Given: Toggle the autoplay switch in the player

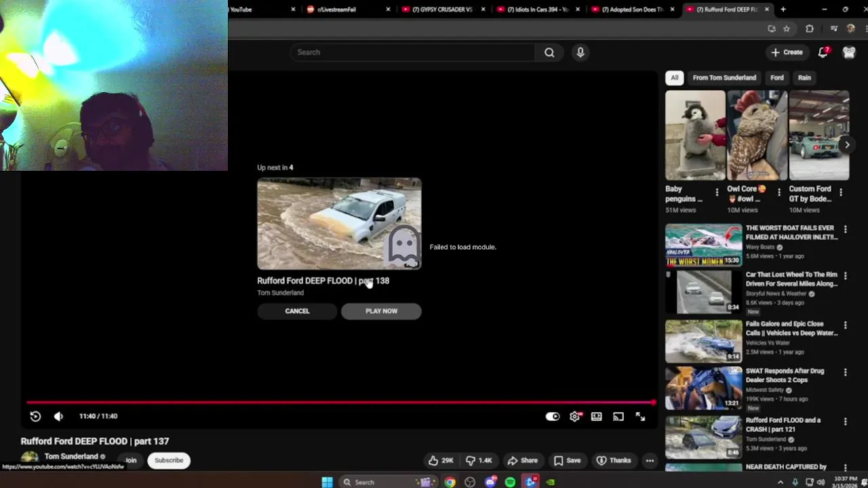Looking at the screenshot, I should click(553, 417).
